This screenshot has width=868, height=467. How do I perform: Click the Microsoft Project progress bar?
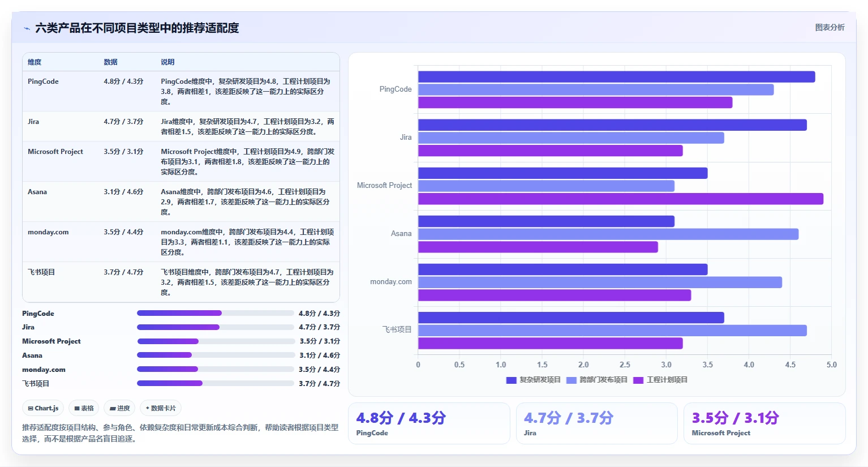click(x=216, y=341)
